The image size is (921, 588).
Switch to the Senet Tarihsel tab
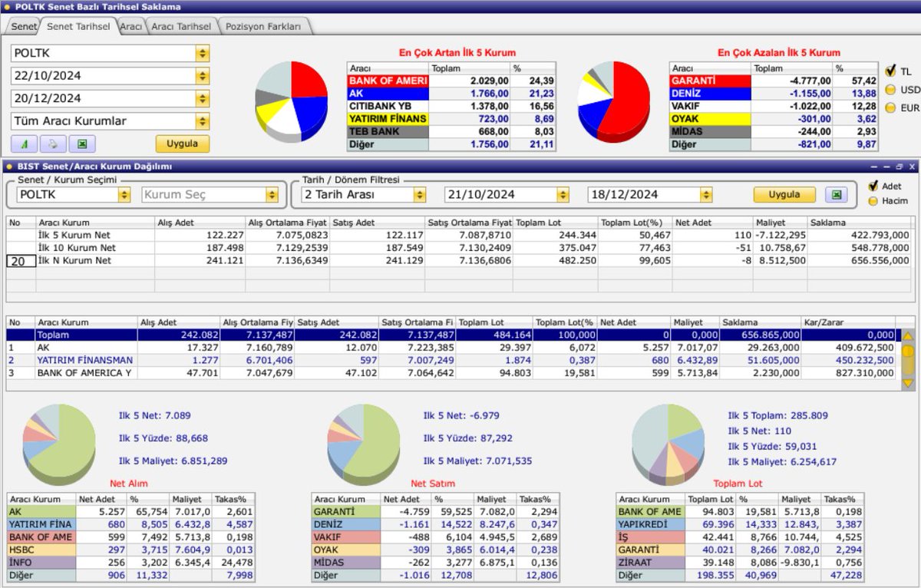click(78, 26)
